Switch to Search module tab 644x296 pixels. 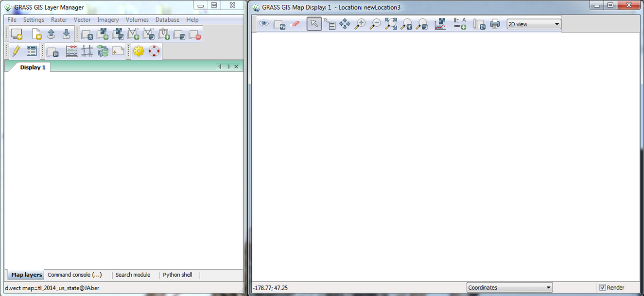click(133, 275)
